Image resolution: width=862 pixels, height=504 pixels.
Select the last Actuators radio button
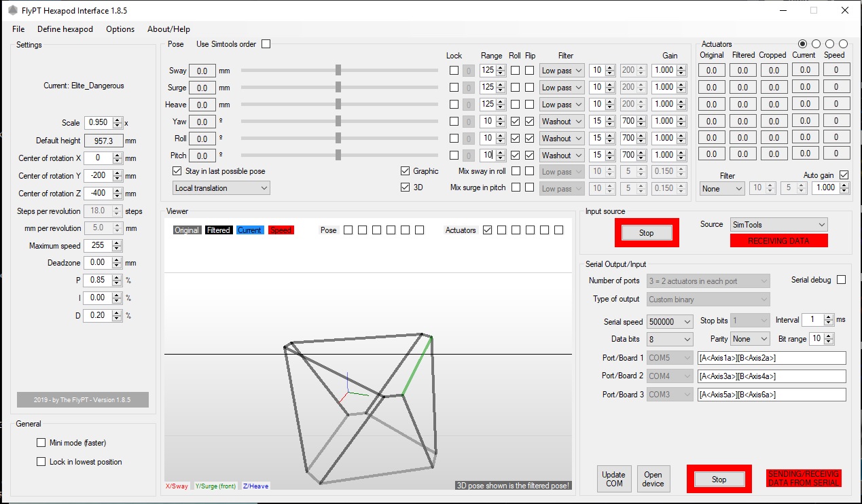coord(843,44)
